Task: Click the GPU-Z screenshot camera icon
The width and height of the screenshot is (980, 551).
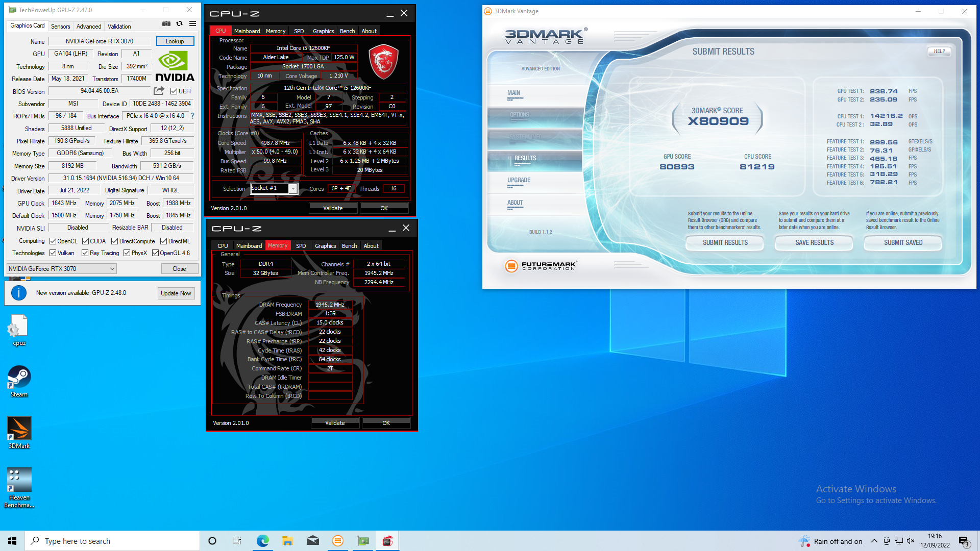Action: point(166,24)
